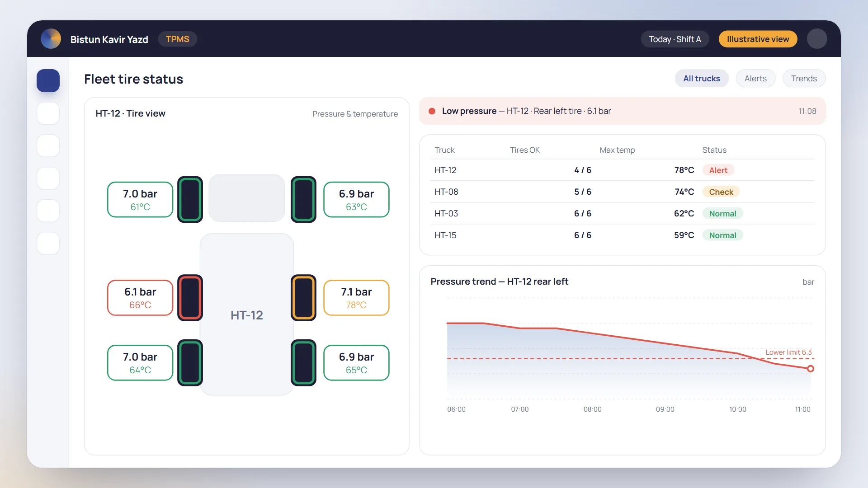The width and height of the screenshot is (868, 488).
Task: Click the 6.1 bar 66°C reading card
Action: [140, 297]
